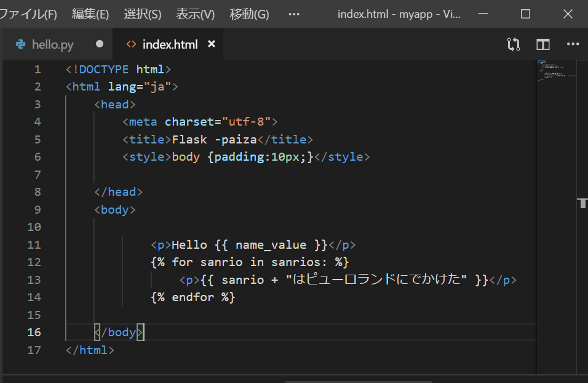The width and height of the screenshot is (588, 383).
Task: Click the unsaved changes dot on hello.py
Action: [x=98, y=44]
